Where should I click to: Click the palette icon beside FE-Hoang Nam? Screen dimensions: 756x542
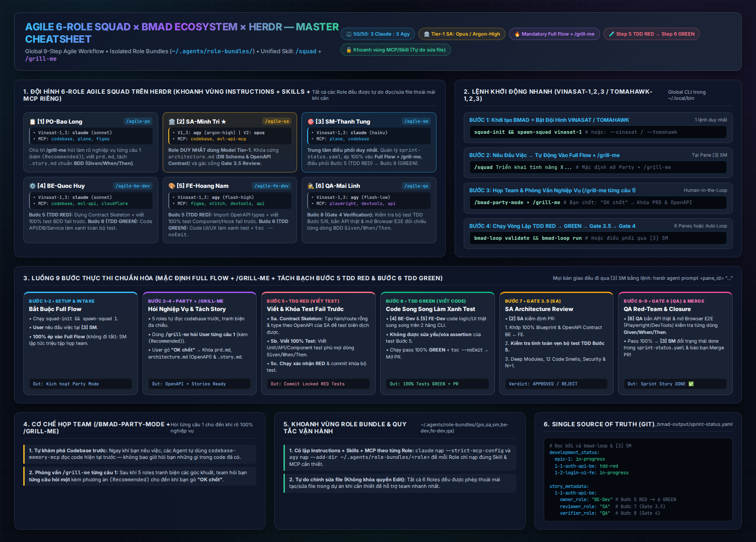[x=171, y=186]
